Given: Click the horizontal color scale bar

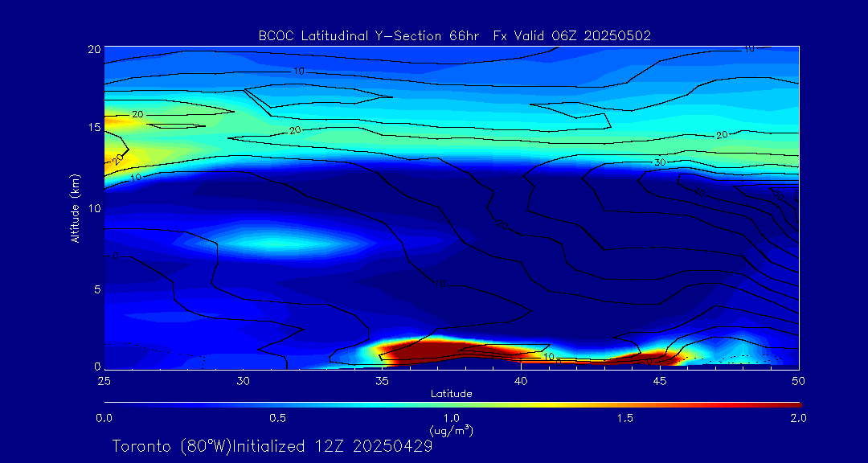Looking at the screenshot, I should click(452, 405).
